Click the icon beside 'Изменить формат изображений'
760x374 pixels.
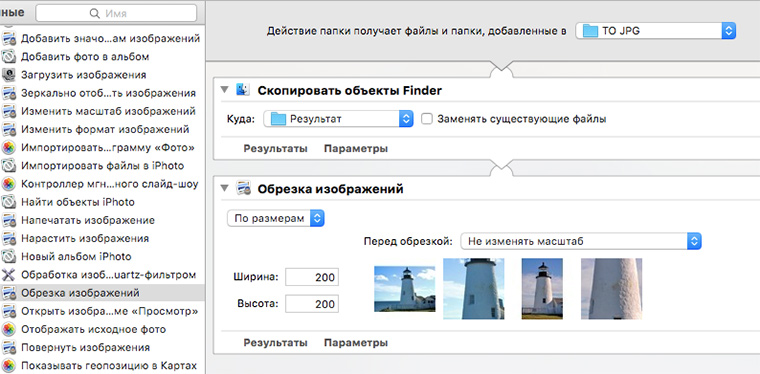pos(9,129)
